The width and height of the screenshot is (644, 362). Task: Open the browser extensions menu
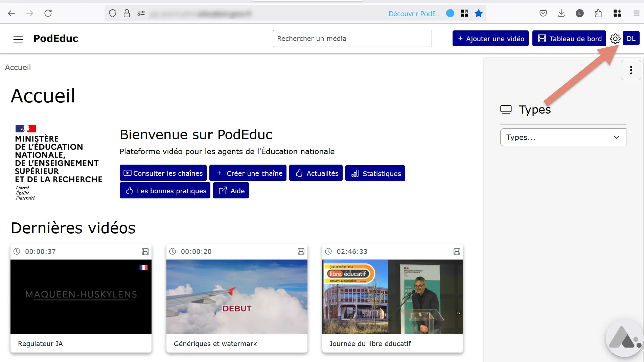598,13
